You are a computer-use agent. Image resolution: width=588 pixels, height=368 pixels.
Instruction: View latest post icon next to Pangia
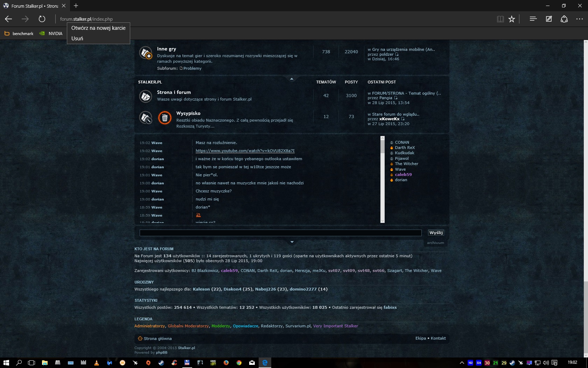tap(396, 98)
